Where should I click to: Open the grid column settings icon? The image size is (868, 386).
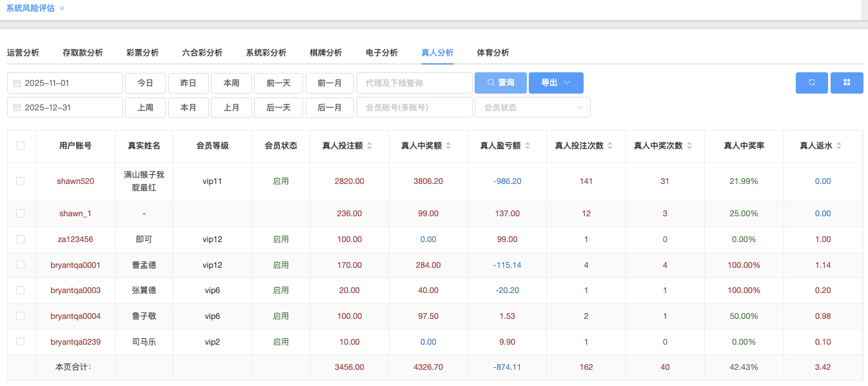tap(847, 83)
